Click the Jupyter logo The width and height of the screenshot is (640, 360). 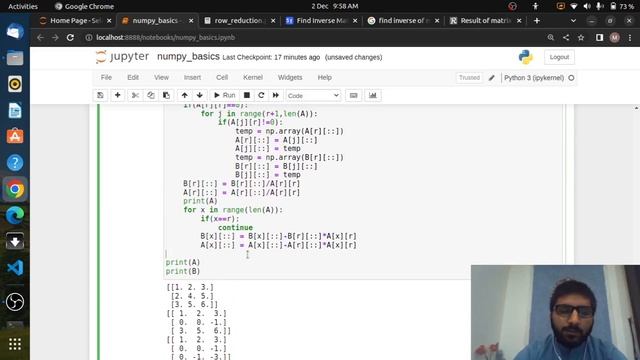click(122, 57)
